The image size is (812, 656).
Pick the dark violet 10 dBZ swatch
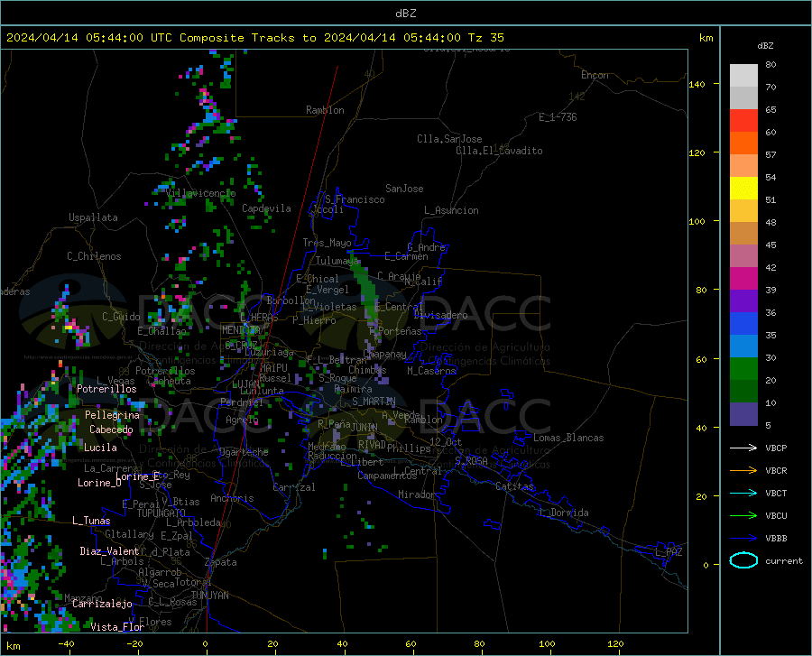pos(743,414)
